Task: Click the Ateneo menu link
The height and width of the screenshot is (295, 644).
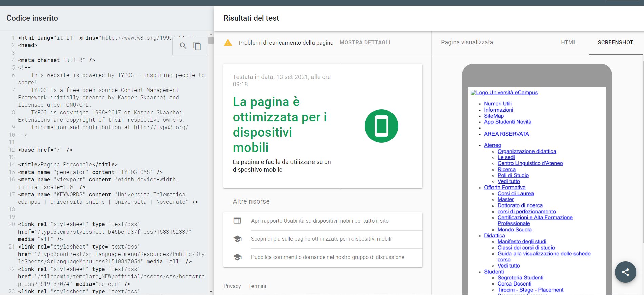Action: point(492,145)
